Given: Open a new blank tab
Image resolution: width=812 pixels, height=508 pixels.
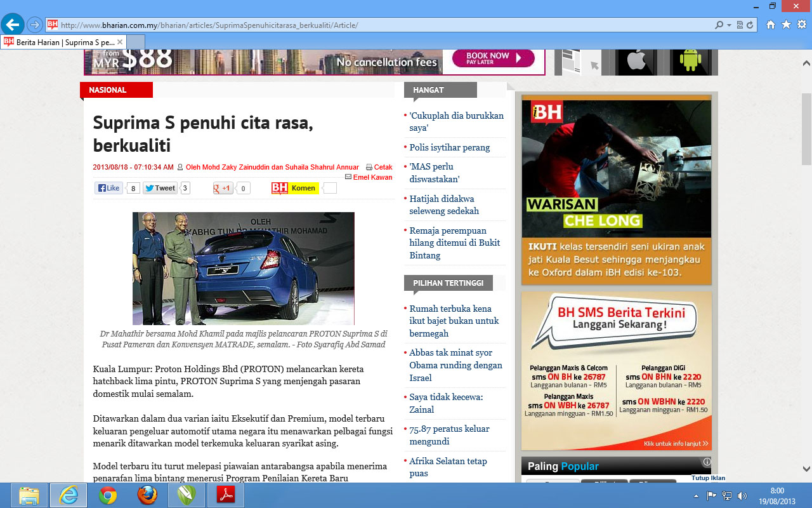Looking at the screenshot, I should [x=136, y=43].
